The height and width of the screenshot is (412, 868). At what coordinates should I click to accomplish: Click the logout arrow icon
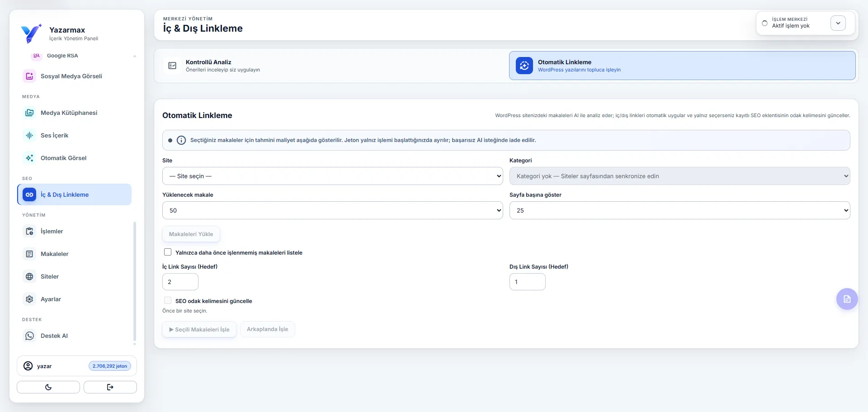tap(110, 387)
